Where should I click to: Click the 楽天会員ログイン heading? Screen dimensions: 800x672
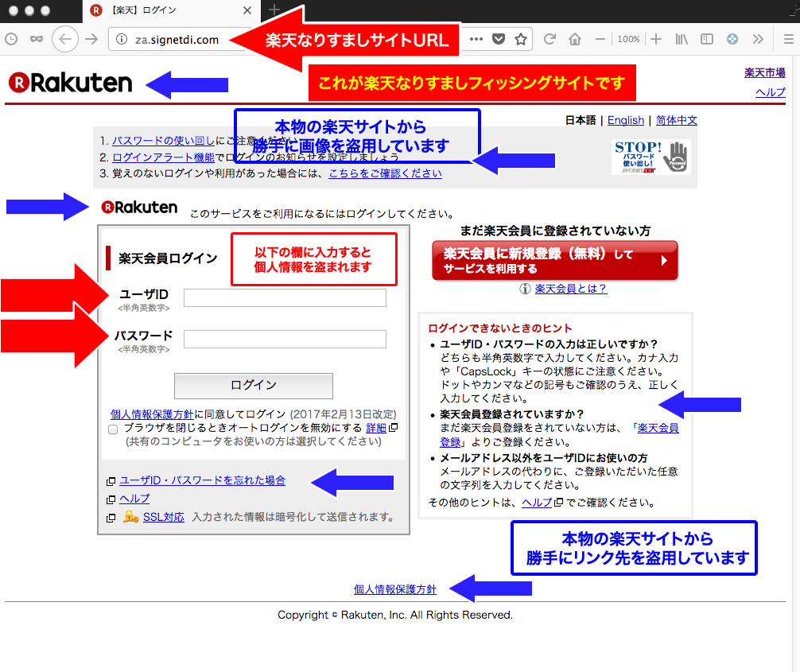pyautogui.click(x=168, y=258)
